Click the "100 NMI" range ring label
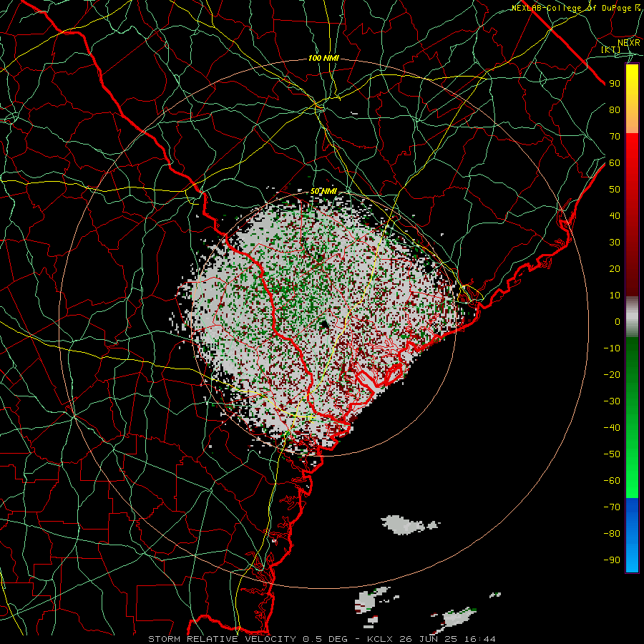The width and height of the screenshot is (644, 644). (x=323, y=59)
